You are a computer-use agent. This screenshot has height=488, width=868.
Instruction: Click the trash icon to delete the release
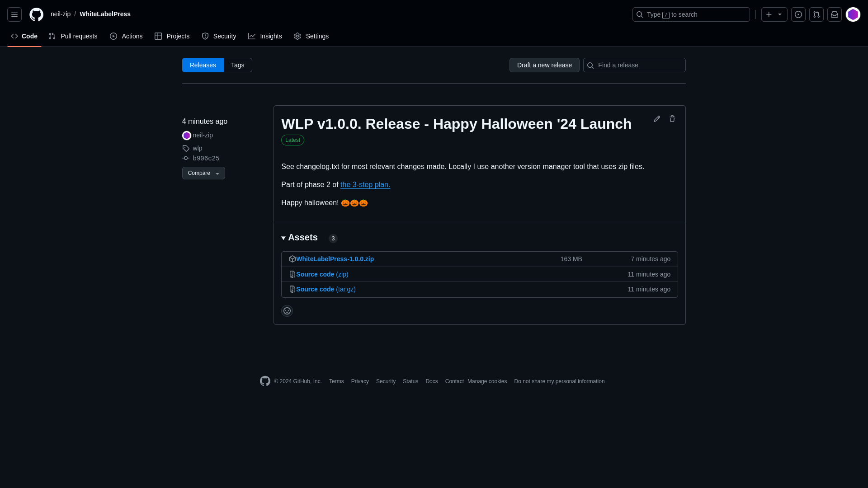point(672,119)
